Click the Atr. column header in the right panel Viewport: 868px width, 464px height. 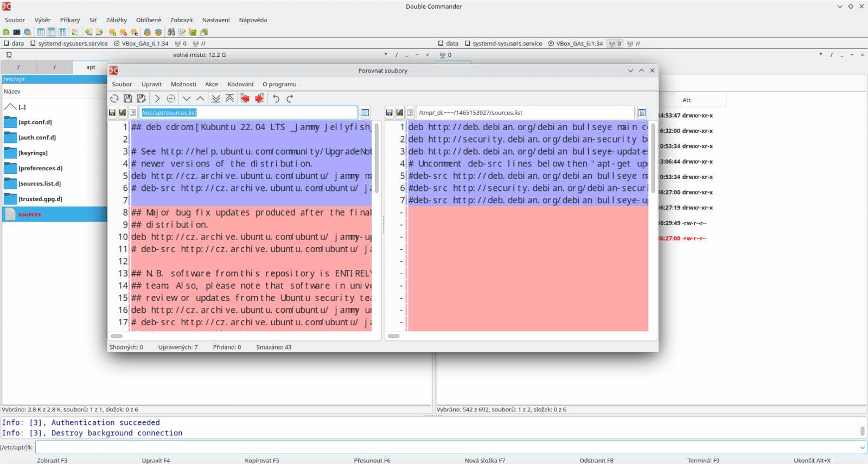703,100
